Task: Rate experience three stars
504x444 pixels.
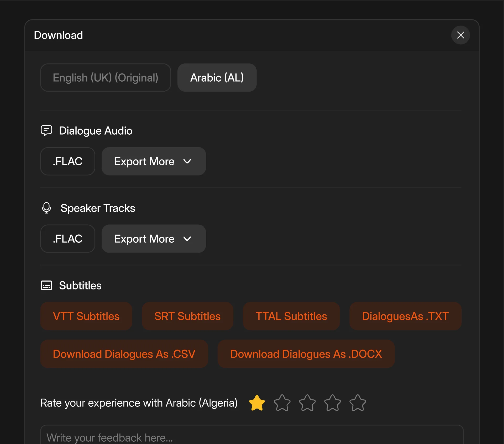Action: (x=307, y=403)
